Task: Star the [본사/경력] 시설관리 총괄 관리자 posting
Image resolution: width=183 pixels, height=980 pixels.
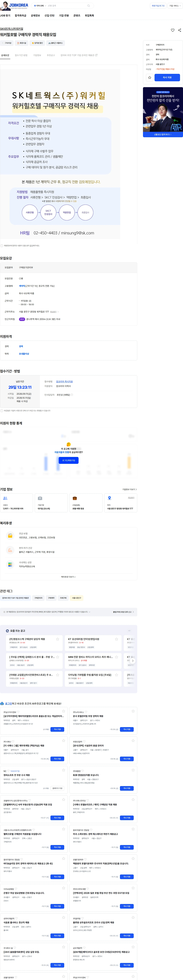Action: coord(133,741)
